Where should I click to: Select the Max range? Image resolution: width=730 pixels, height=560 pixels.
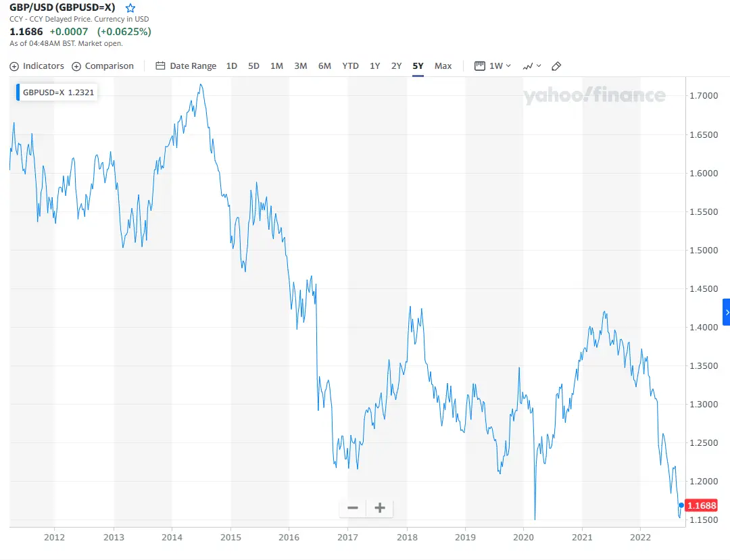pyautogui.click(x=443, y=66)
